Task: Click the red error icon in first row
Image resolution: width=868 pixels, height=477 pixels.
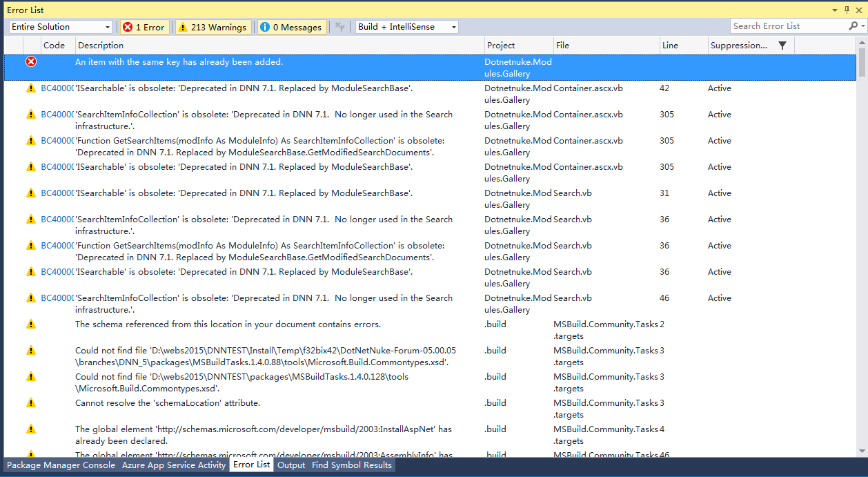Action: click(31, 62)
